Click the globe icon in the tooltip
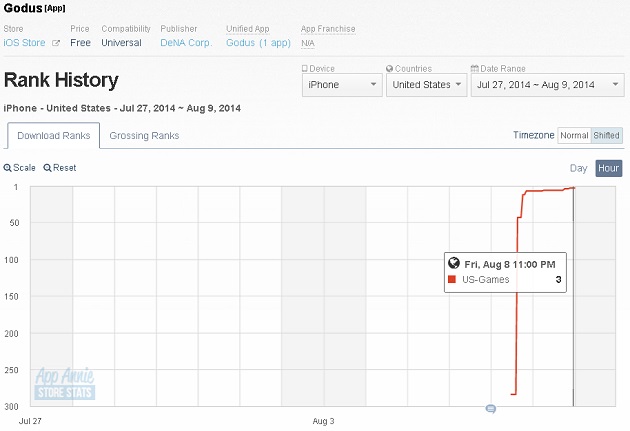The width and height of the screenshot is (630, 431). (x=454, y=263)
